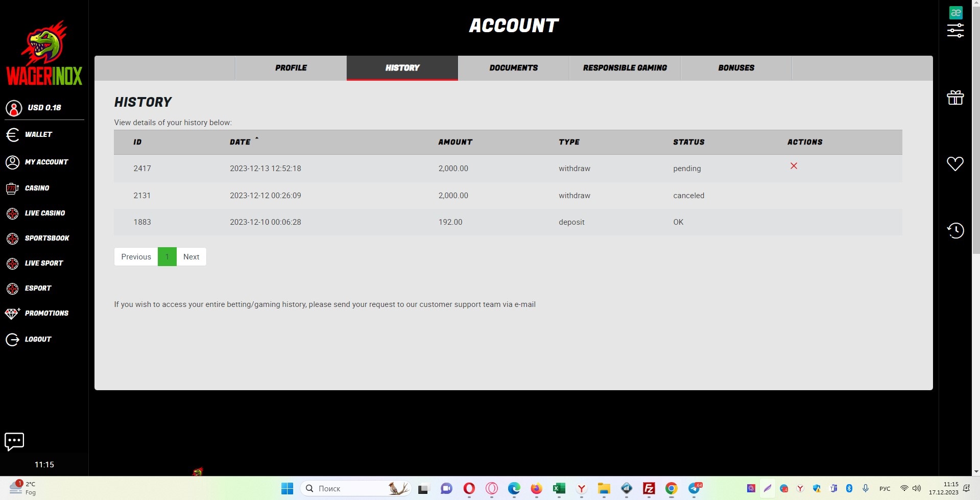The width and height of the screenshot is (980, 500).
Task: Open Microsoft Edge from the taskbar
Action: point(514,489)
